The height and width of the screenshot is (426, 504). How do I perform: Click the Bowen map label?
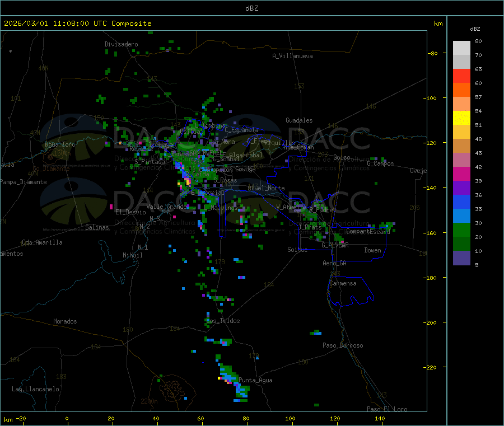(x=372, y=250)
